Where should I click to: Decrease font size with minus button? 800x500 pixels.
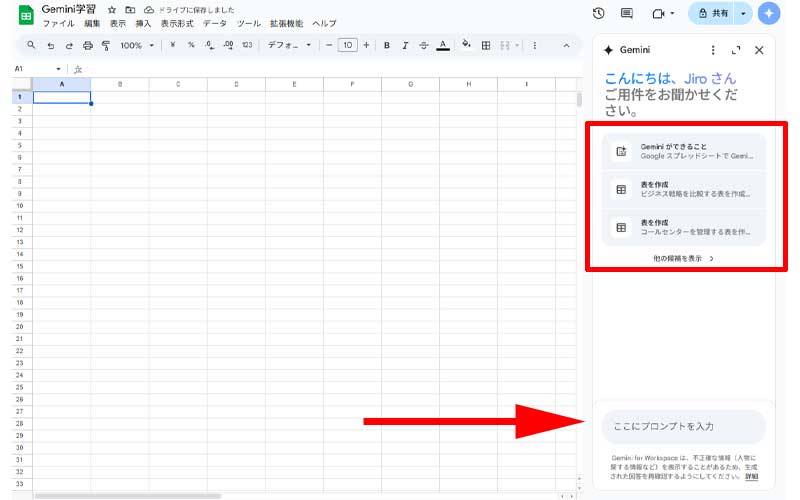[329, 45]
